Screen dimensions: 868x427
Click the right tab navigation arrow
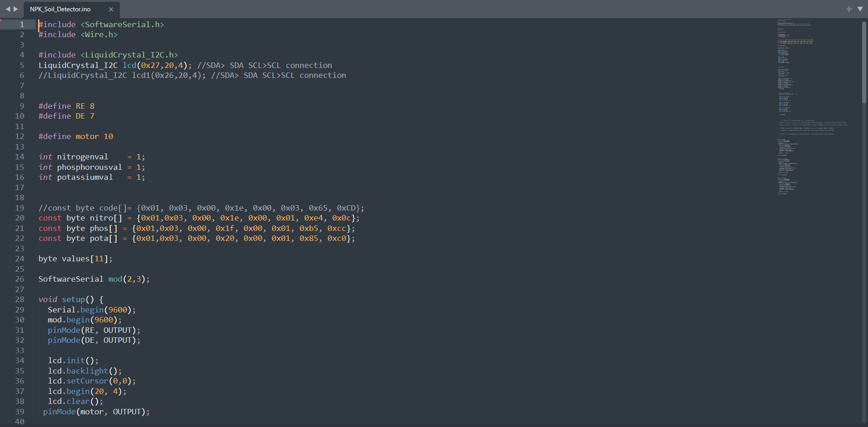pos(16,9)
